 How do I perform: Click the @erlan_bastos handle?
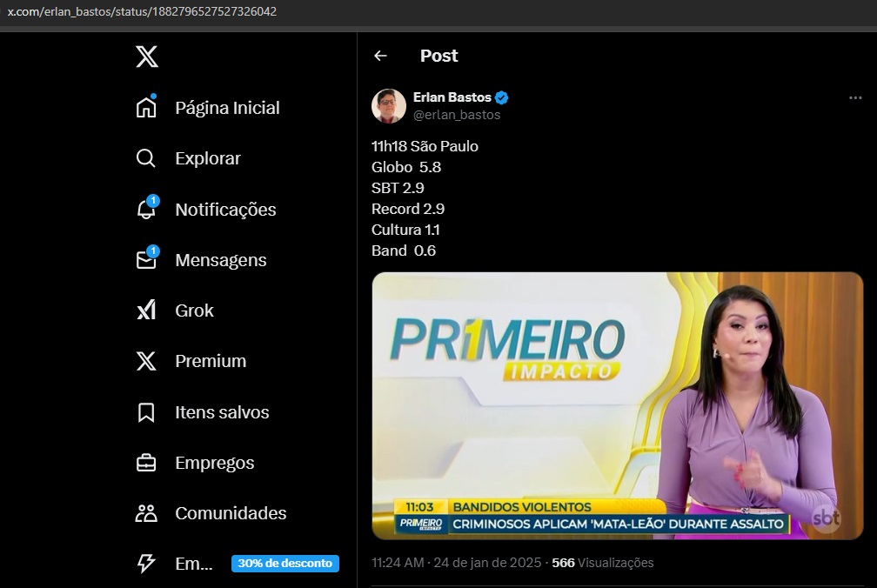pos(457,115)
